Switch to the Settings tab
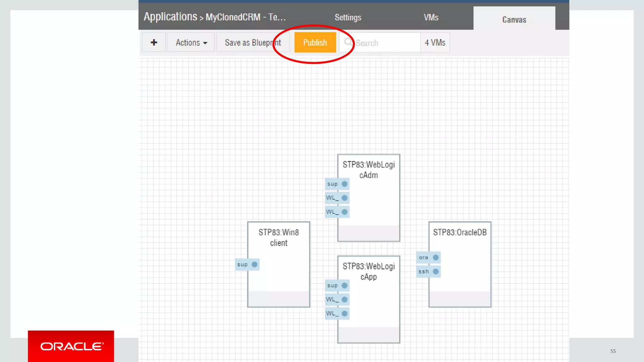Image resolution: width=644 pixels, height=362 pixels. coord(348,18)
